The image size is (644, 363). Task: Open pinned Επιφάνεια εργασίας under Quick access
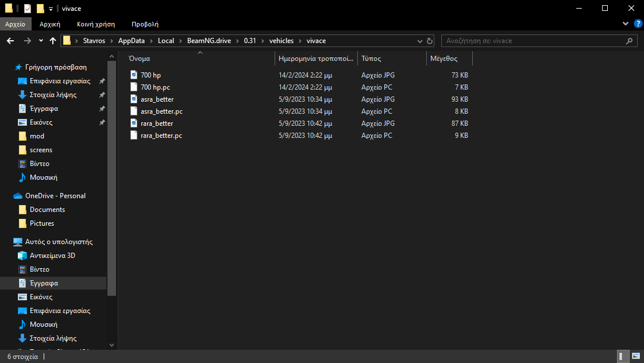point(60,81)
